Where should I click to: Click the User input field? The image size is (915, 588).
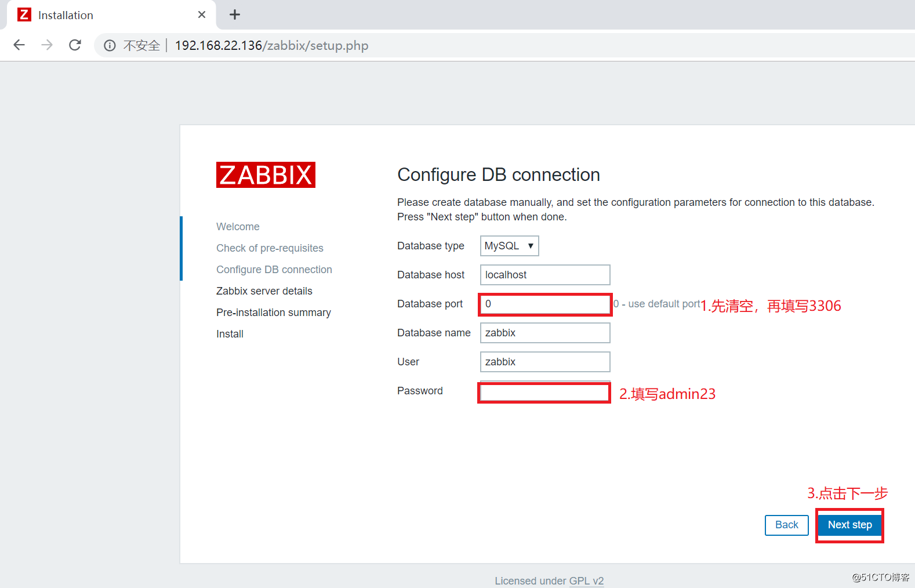[x=545, y=362]
